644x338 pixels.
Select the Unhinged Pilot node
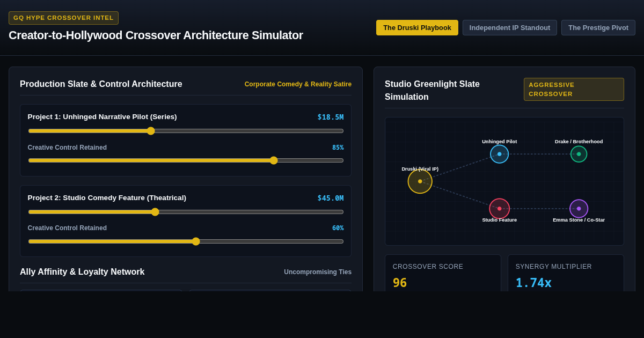500,154
